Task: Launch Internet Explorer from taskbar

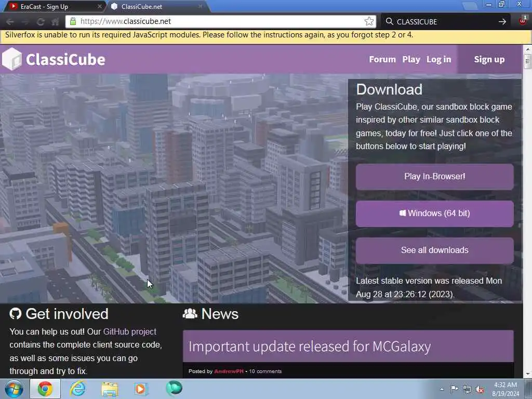Action: (77, 389)
